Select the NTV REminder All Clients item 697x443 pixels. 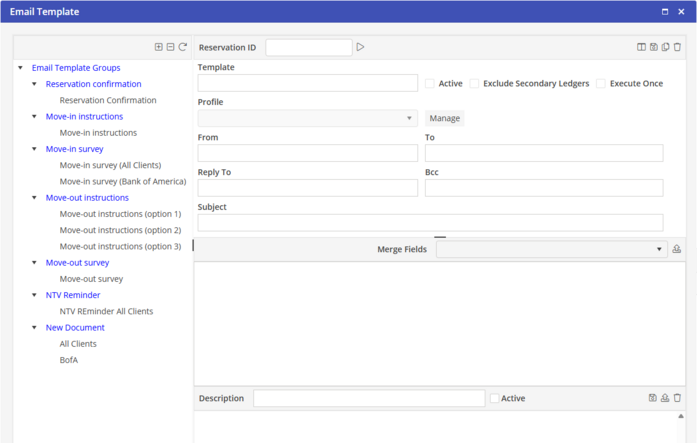pyautogui.click(x=106, y=311)
